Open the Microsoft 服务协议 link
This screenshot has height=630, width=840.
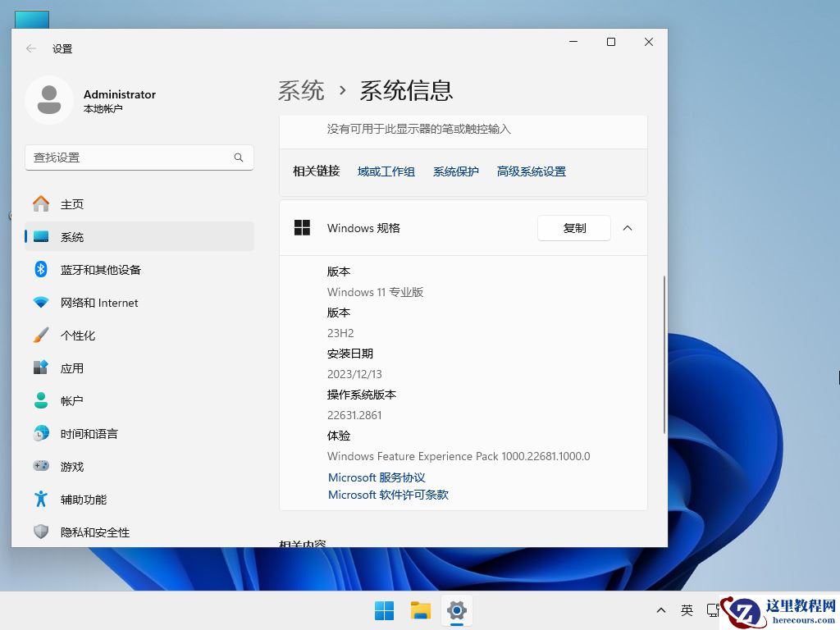tap(376, 477)
